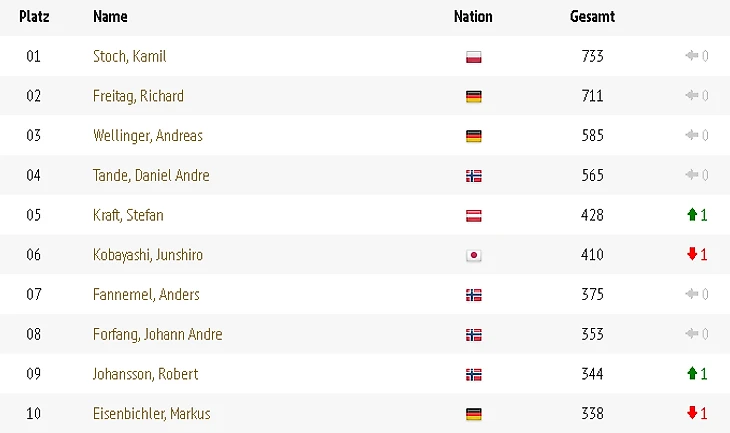Click Japan flag in Kobayashi, Junshiro row
This screenshot has height=433, width=730.
[473, 255]
